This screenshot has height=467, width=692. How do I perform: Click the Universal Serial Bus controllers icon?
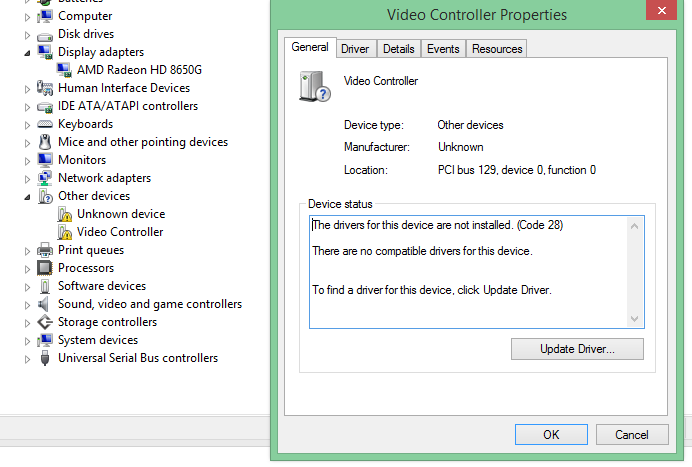point(45,358)
